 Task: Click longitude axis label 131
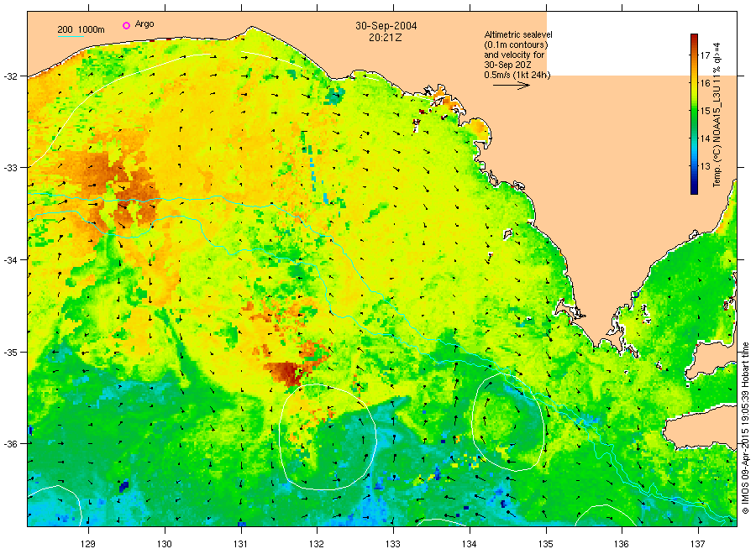[240, 544]
